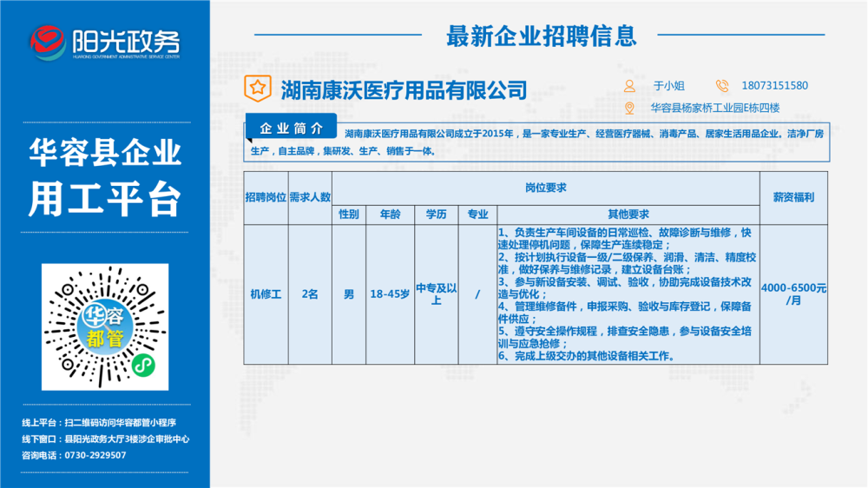Click the 需求人数 column header
Viewport: 868px width, 488px height.
pos(310,198)
